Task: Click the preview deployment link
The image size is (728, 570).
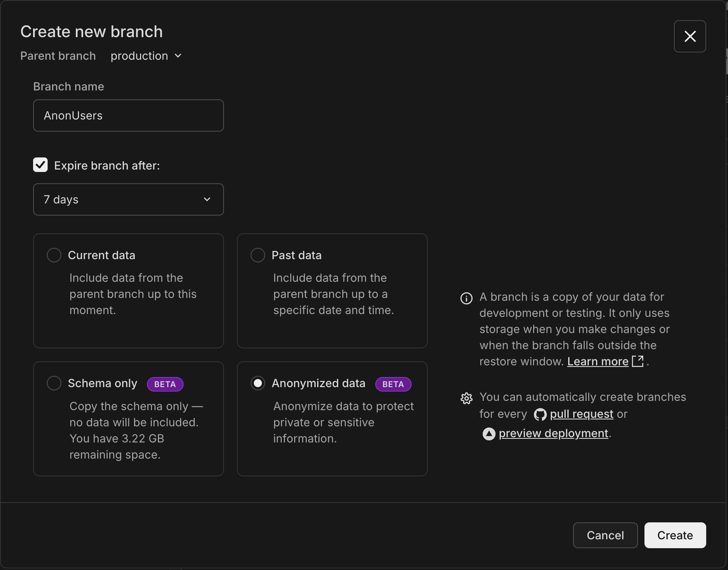Action: (x=553, y=434)
